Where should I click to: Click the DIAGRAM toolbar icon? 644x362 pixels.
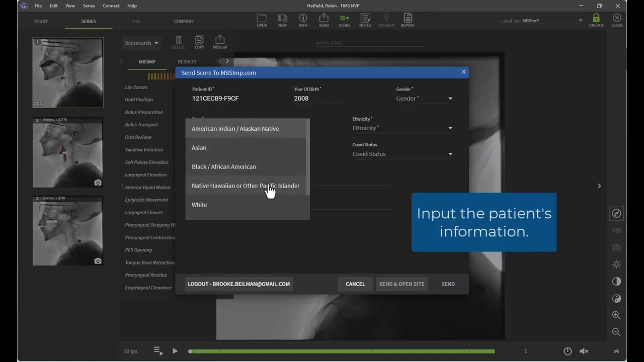click(x=386, y=20)
